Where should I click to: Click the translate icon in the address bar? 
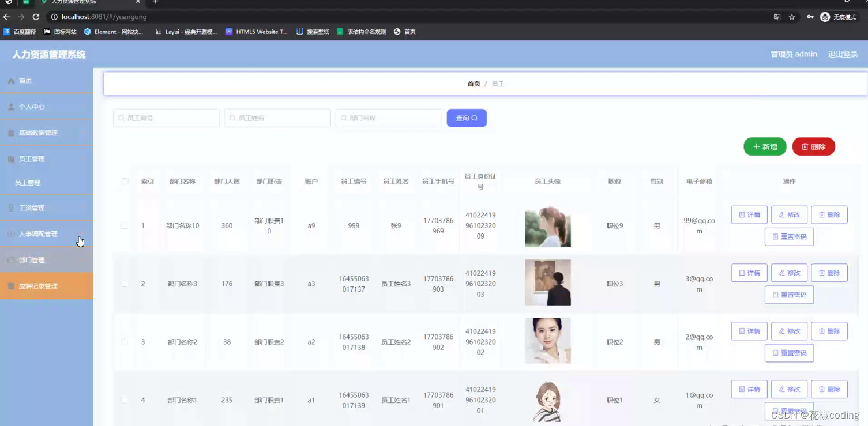click(x=776, y=17)
